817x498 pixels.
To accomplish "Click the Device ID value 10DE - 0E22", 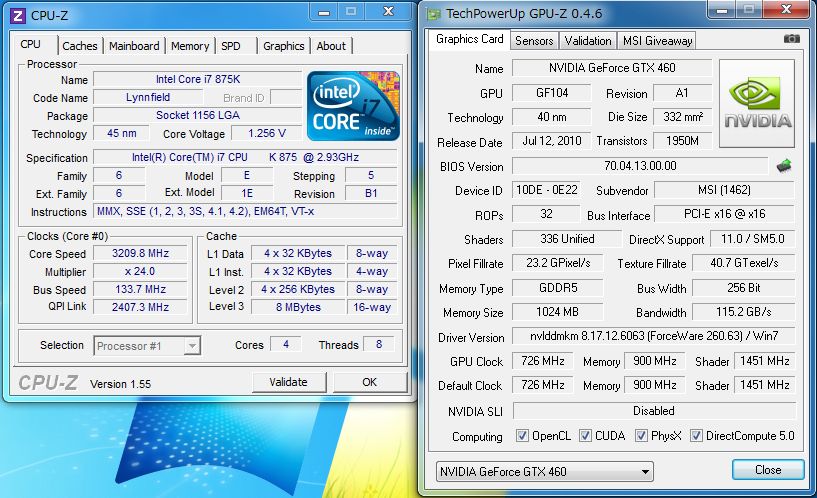I will click(x=547, y=190).
